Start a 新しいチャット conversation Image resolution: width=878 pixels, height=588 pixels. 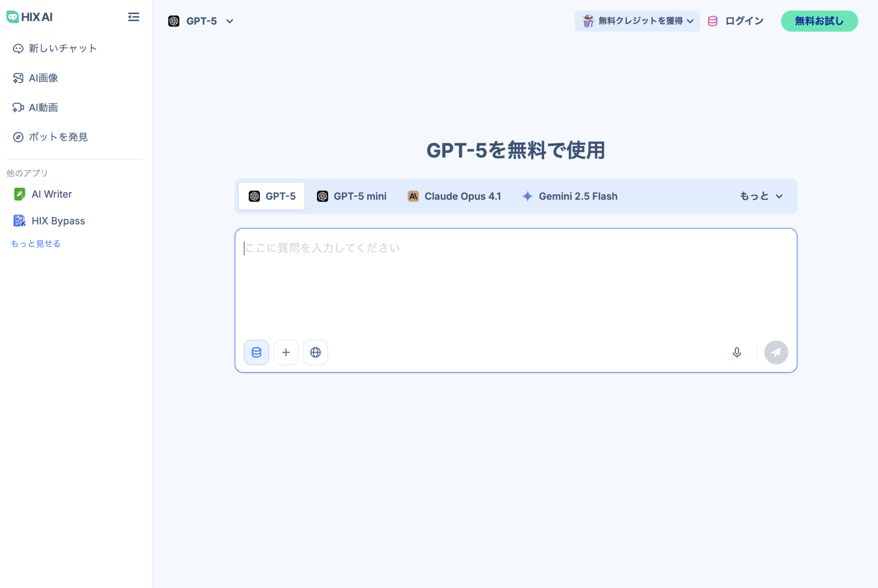62,48
